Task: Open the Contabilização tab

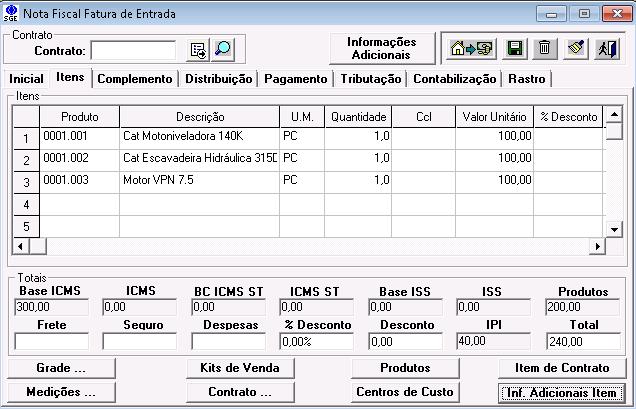Action: [x=454, y=79]
